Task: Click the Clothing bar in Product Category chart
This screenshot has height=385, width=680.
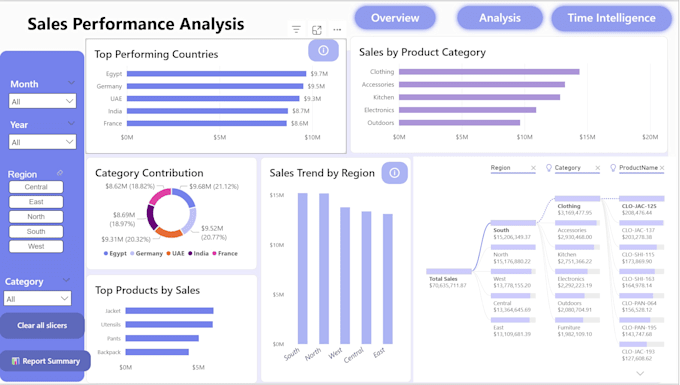Action: click(x=489, y=72)
